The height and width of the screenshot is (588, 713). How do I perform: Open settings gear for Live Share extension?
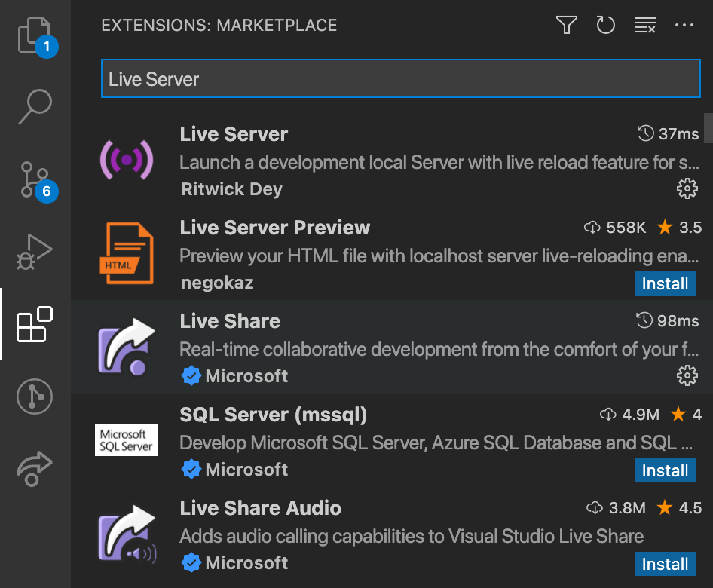[687, 375]
